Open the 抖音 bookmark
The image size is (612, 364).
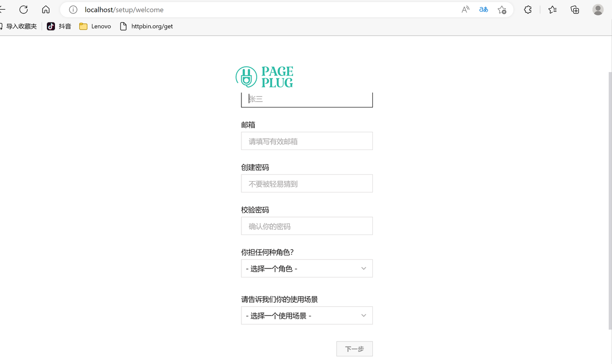[59, 26]
